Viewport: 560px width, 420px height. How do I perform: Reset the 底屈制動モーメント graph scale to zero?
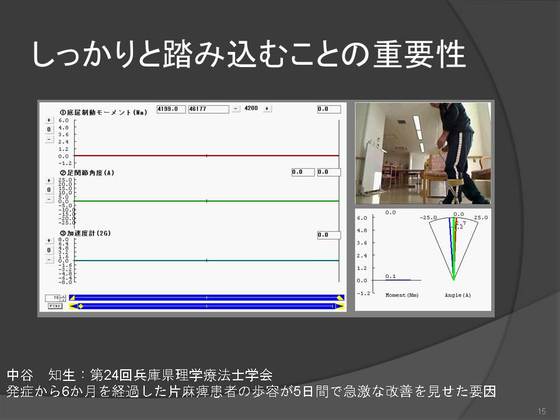pos(49,129)
